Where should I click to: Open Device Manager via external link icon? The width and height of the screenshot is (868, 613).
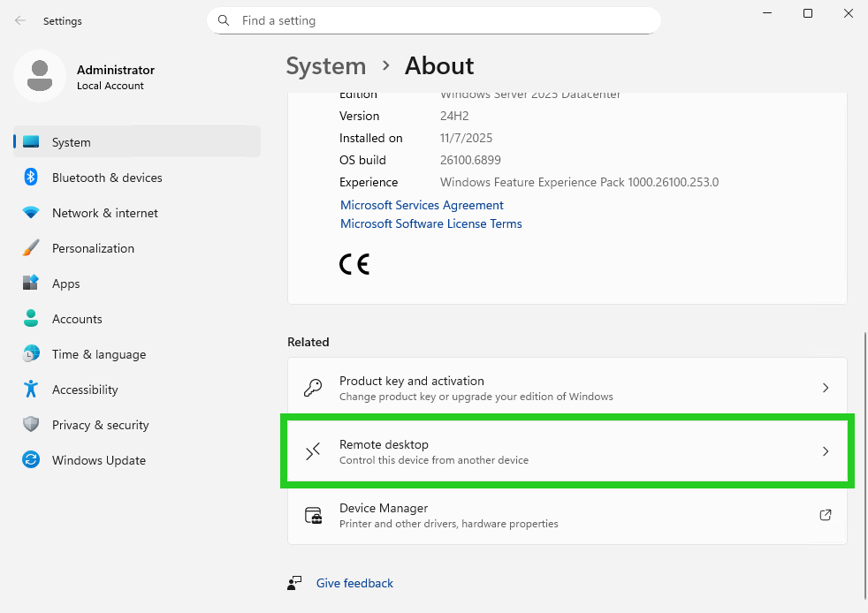(x=825, y=514)
